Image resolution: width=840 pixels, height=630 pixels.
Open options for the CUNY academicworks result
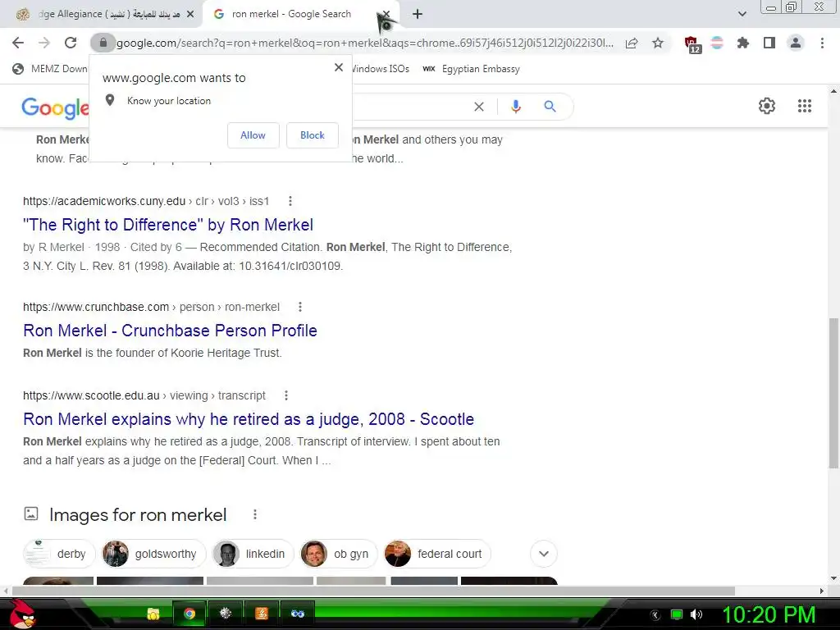tap(290, 201)
